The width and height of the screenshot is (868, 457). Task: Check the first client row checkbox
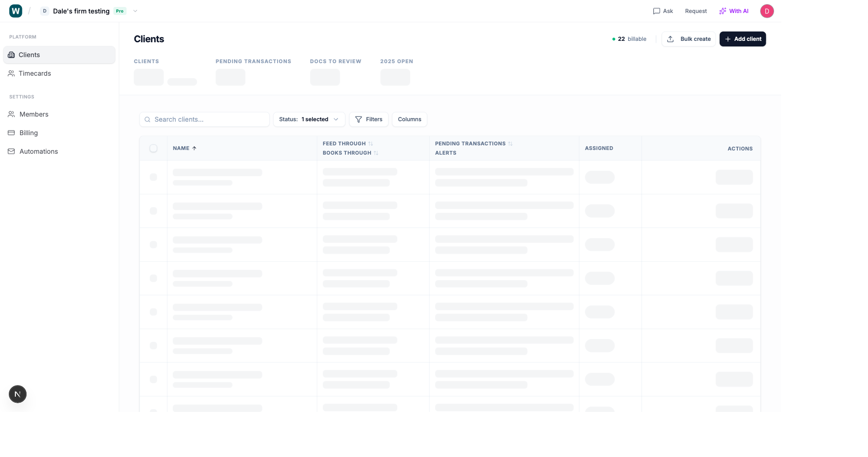[x=153, y=177]
